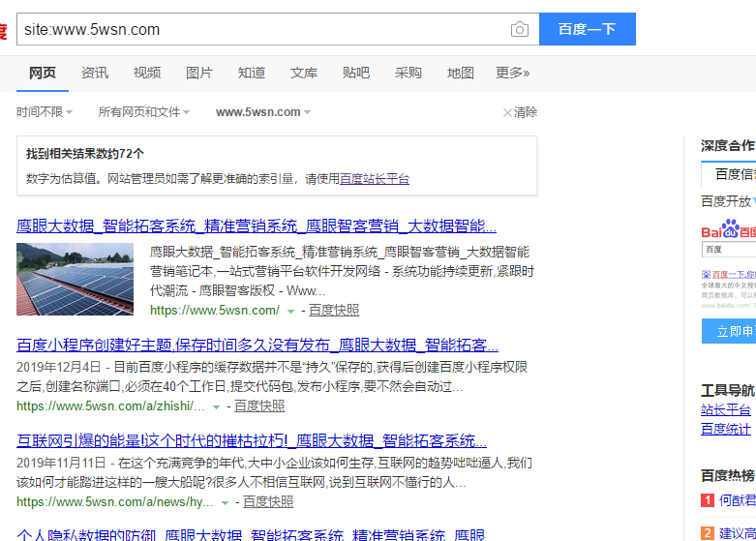Expand the 所有网页和文件 filter

click(x=143, y=112)
